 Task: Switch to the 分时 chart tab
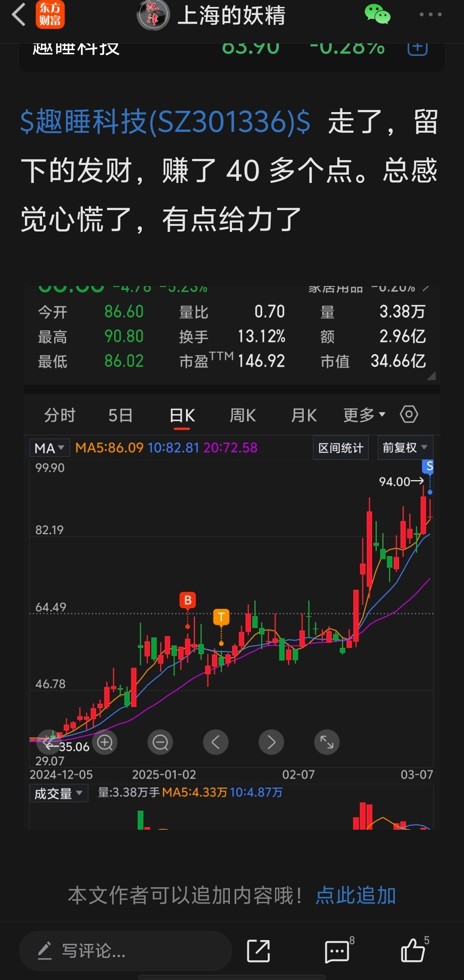click(60, 415)
